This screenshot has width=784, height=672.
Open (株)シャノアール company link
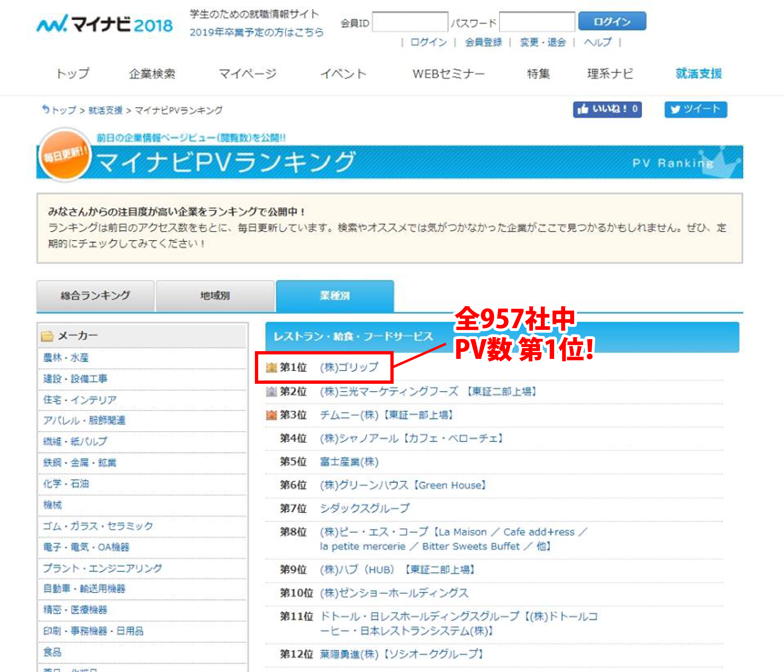[x=412, y=438]
